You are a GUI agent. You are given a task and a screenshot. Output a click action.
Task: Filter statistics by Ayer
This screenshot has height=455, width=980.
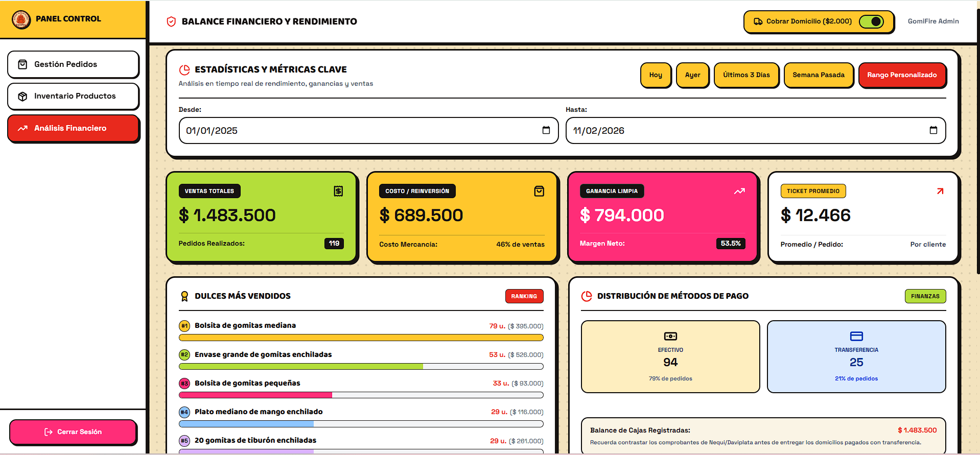point(692,75)
